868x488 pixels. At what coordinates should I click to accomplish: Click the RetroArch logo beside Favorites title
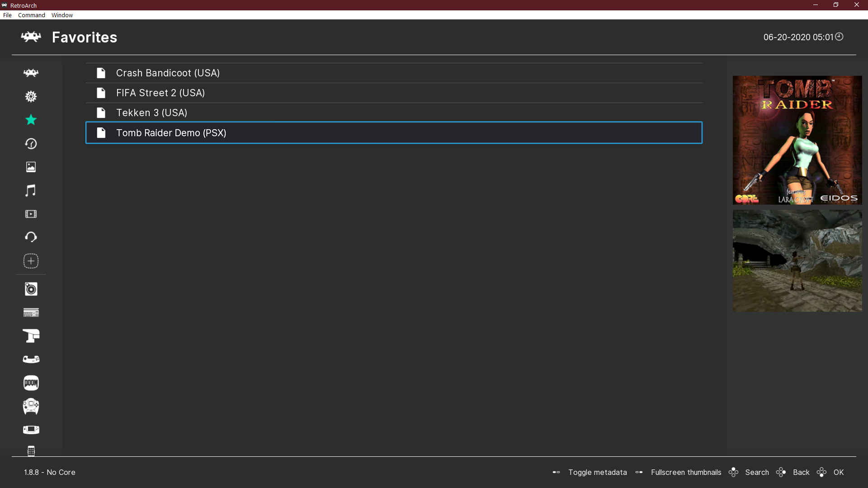point(31,37)
